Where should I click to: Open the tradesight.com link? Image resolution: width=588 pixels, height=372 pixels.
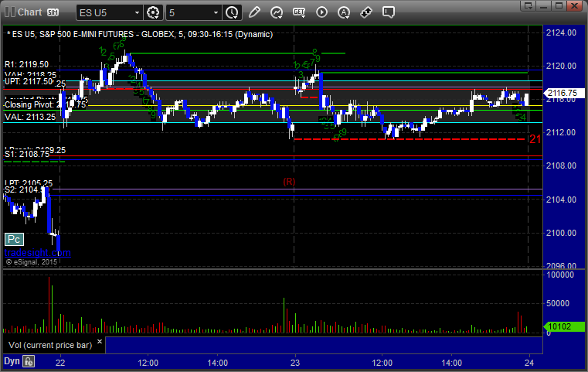point(38,252)
